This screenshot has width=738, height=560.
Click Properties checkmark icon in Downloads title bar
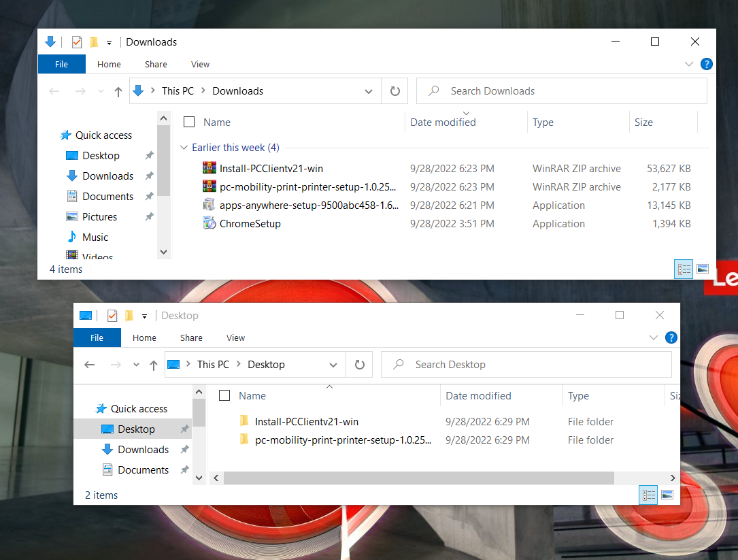(x=77, y=42)
